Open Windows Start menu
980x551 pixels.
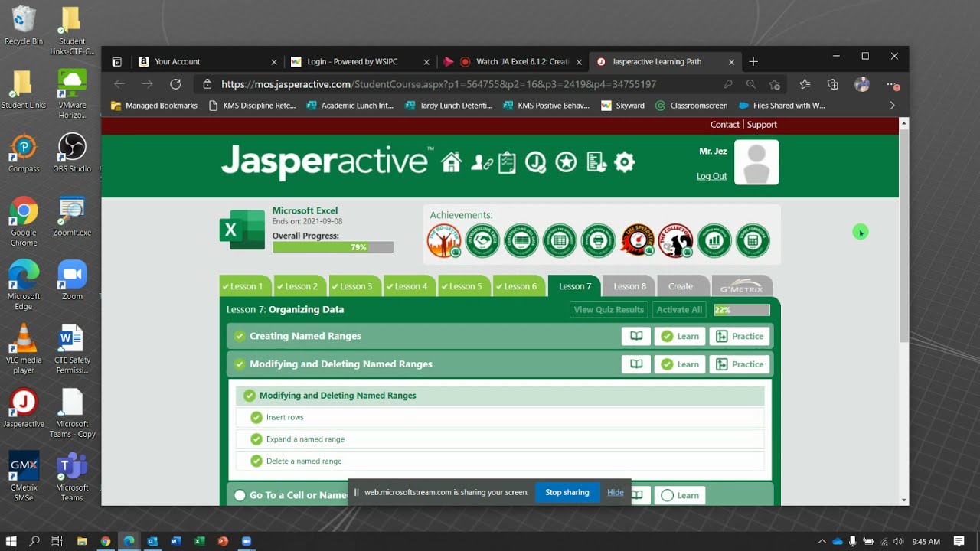11,541
